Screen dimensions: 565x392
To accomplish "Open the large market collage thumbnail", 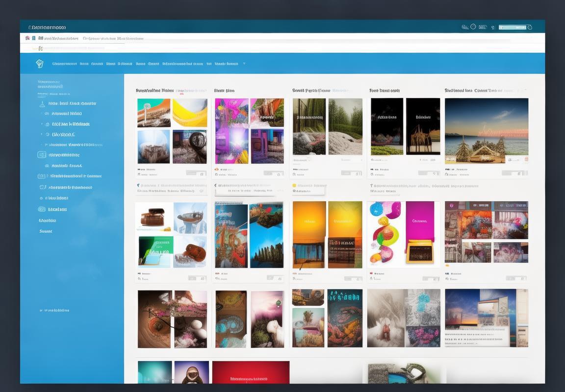I will [487, 232].
